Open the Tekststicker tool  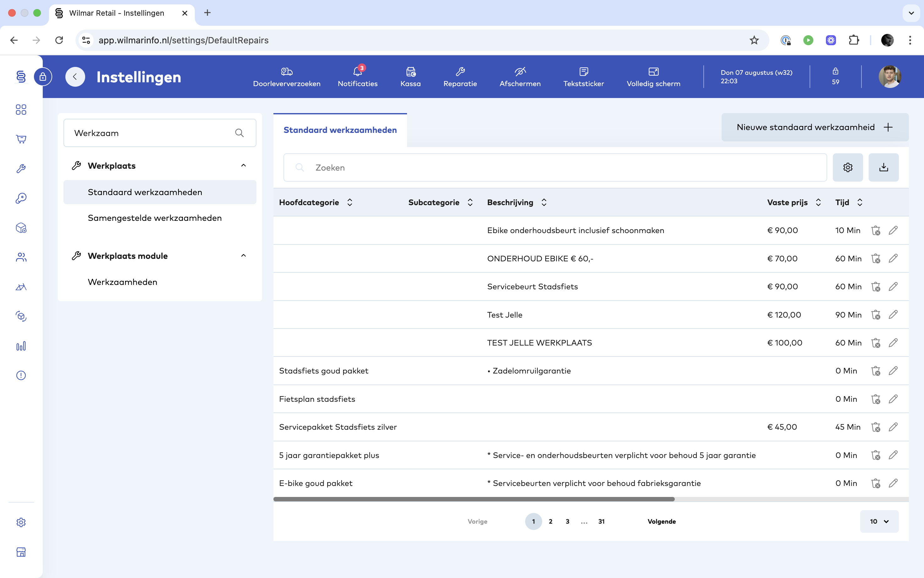[x=584, y=77]
